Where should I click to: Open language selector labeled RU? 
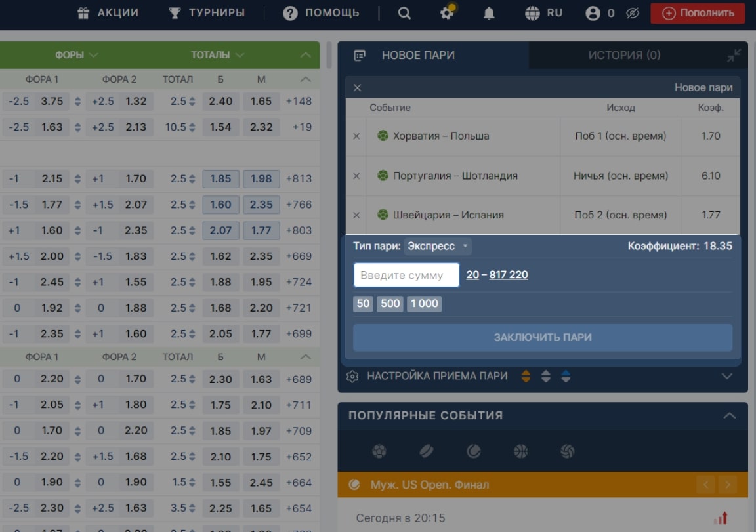pos(544,13)
